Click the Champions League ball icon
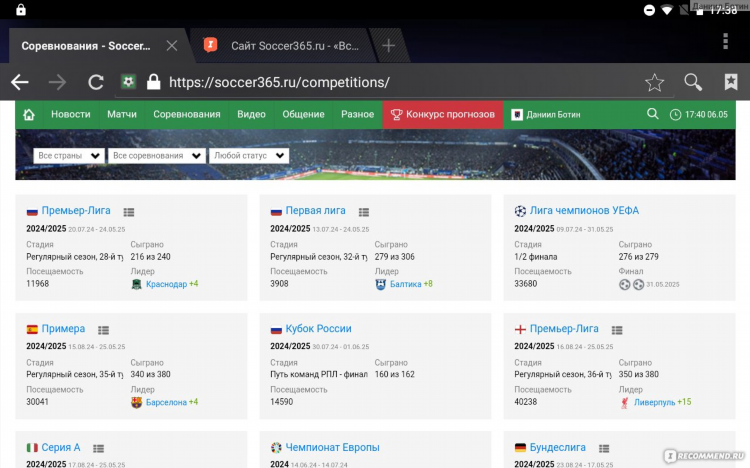 click(520, 211)
